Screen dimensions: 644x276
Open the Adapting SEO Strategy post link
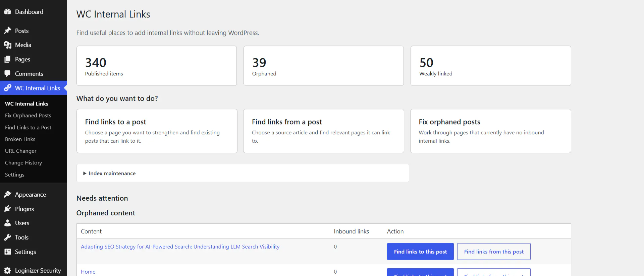click(x=180, y=247)
